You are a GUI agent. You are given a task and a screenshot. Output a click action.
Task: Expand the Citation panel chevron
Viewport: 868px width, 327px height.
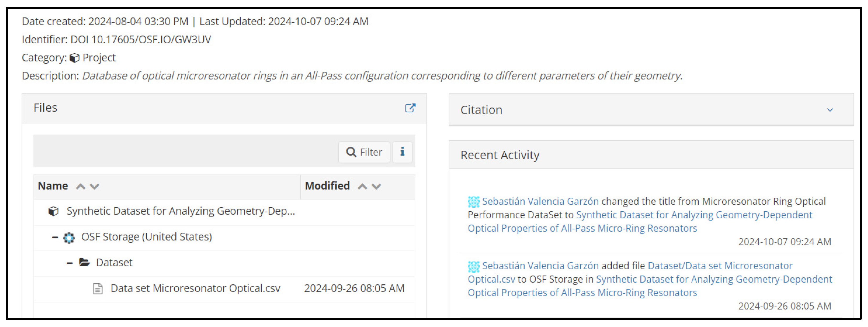tap(830, 110)
